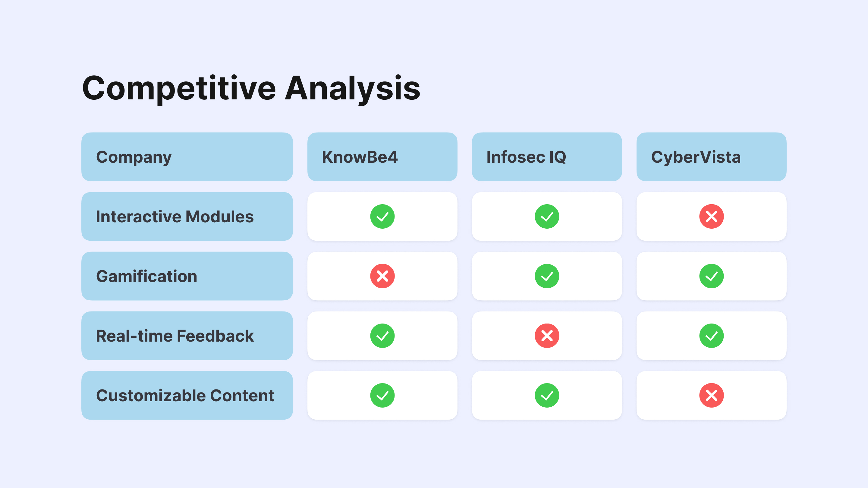The image size is (868, 488).
Task: Select the Company header cell
Action: pos(187,157)
